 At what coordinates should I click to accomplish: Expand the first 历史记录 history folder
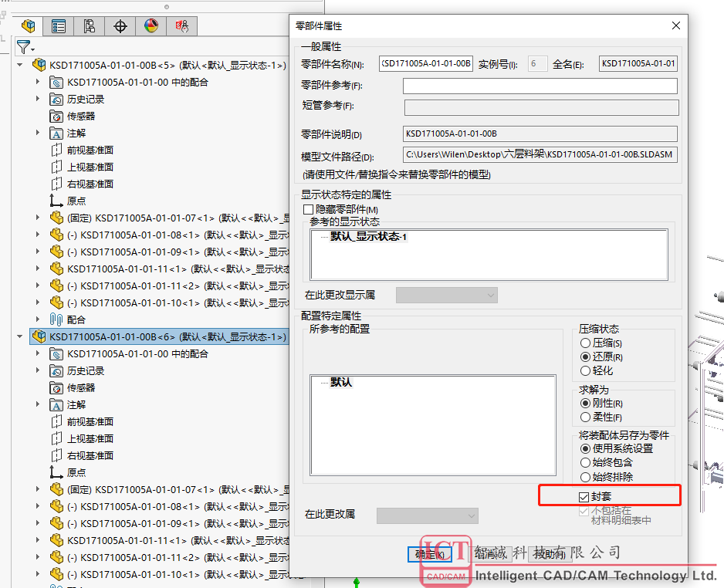tap(38, 99)
